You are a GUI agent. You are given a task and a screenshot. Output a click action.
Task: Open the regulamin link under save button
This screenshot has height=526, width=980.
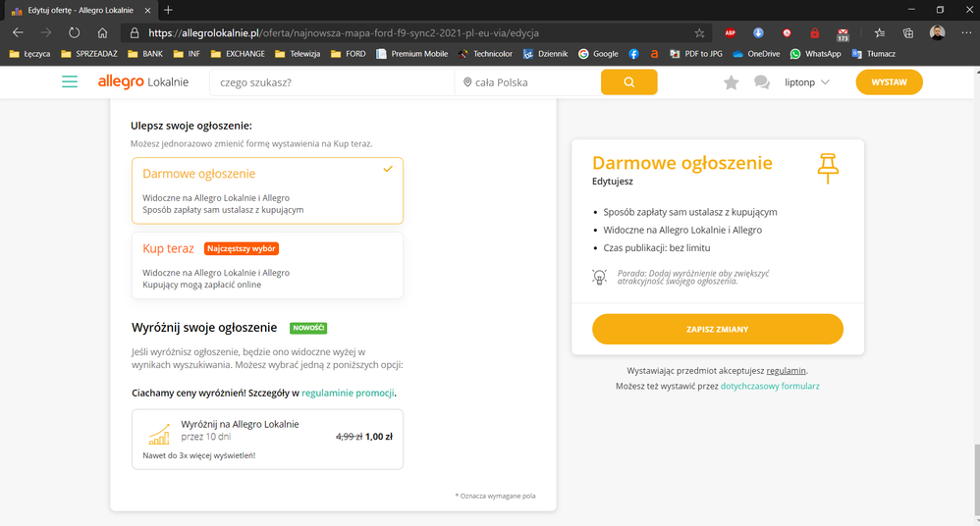[x=786, y=370]
